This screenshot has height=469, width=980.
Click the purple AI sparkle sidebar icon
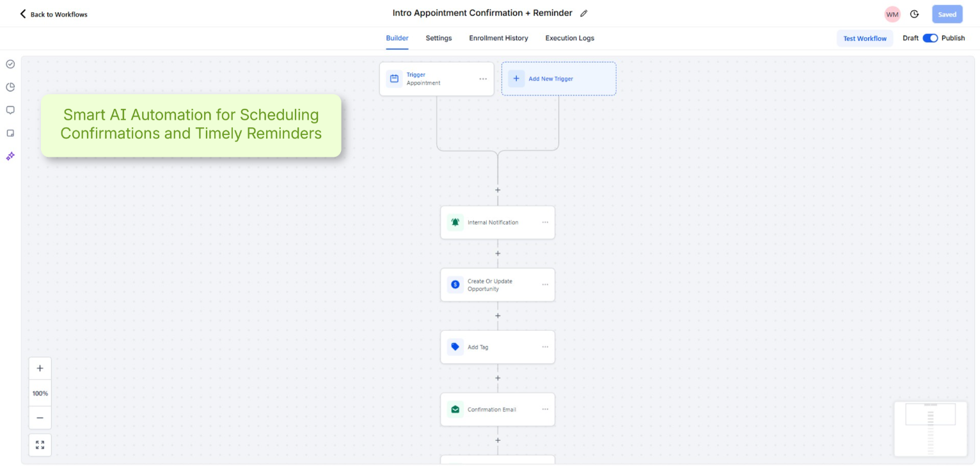pyautogui.click(x=10, y=156)
